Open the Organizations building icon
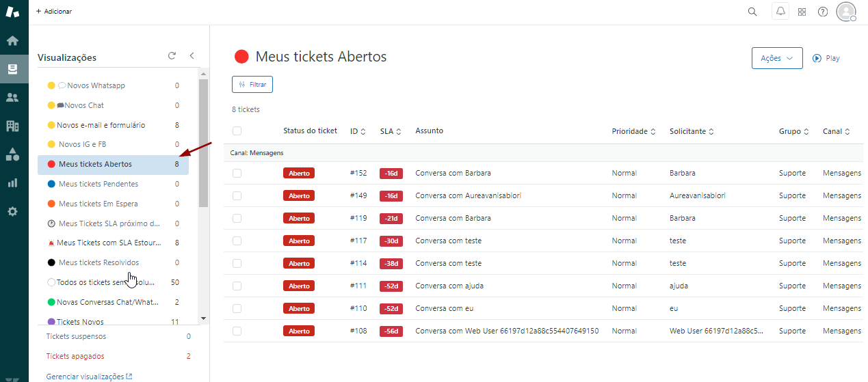The width and height of the screenshot is (868, 382). pos(12,126)
